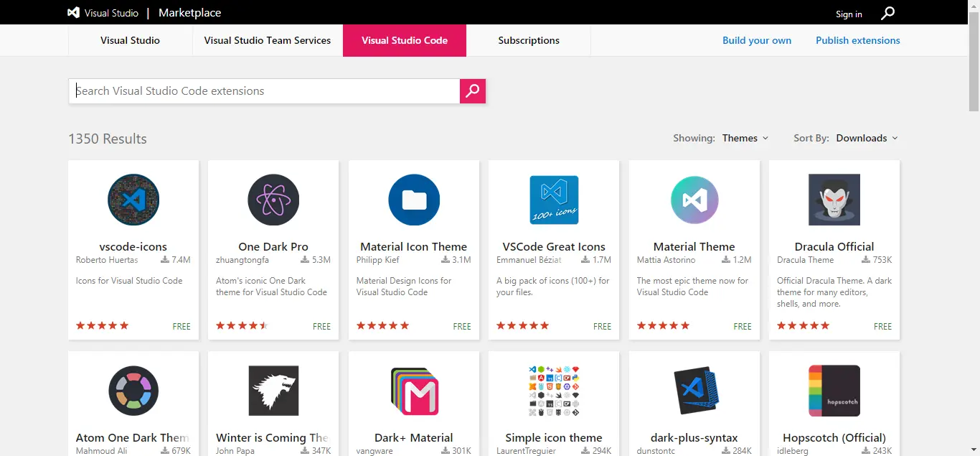980x456 pixels.
Task: Open the Dark+ Material title
Action: coord(414,437)
